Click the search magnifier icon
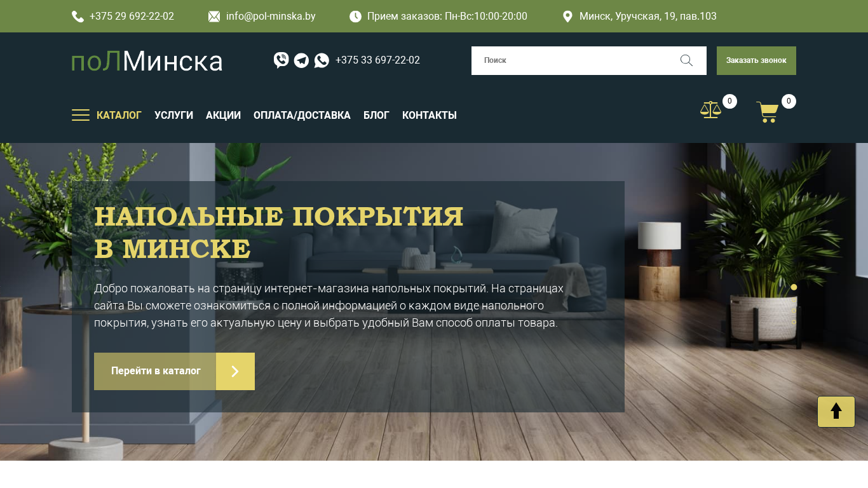 pyautogui.click(x=686, y=60)
